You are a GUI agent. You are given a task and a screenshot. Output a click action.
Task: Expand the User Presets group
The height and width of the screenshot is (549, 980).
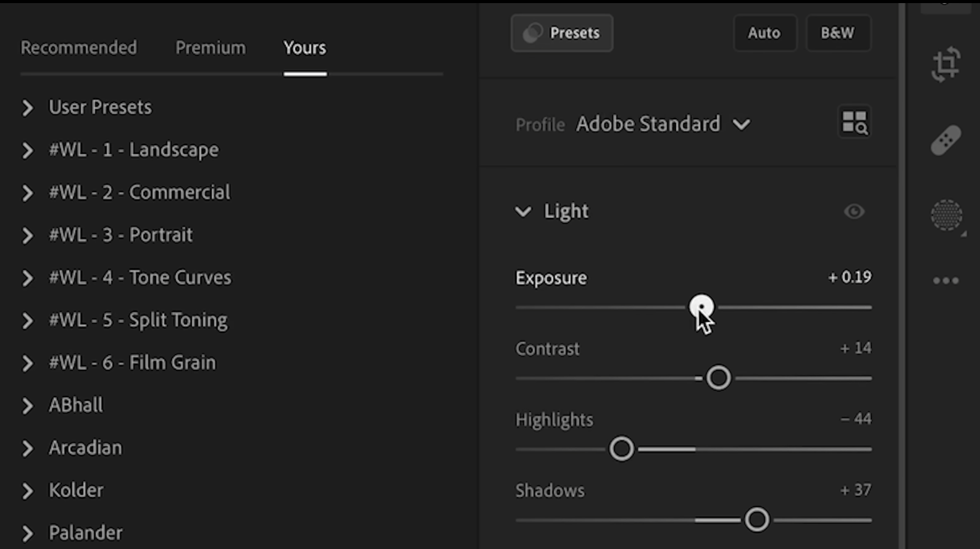pos(27,108)
